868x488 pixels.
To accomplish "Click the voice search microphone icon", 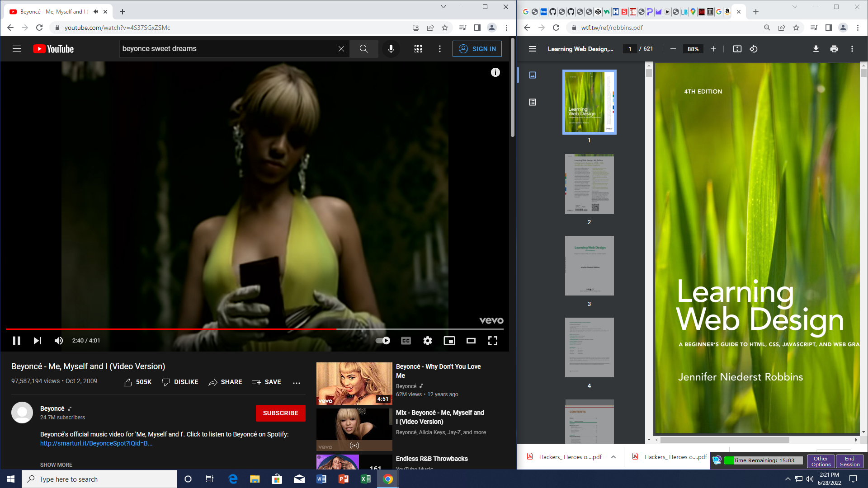I will pyautogui.click(x=391, y=49).
